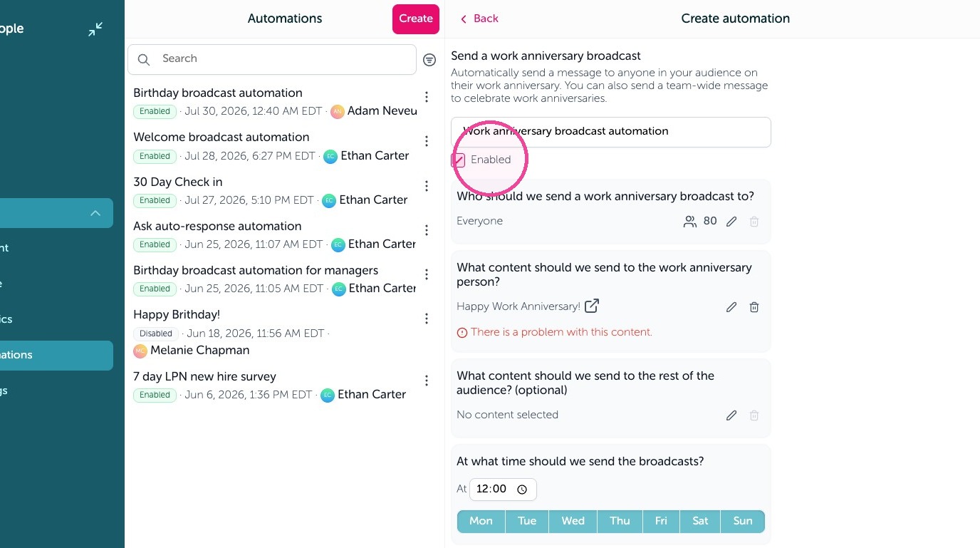Edit the Happy Work Anniversary content pencil
The width and height of the screenshot is (980, 548).
pos(731,307)
